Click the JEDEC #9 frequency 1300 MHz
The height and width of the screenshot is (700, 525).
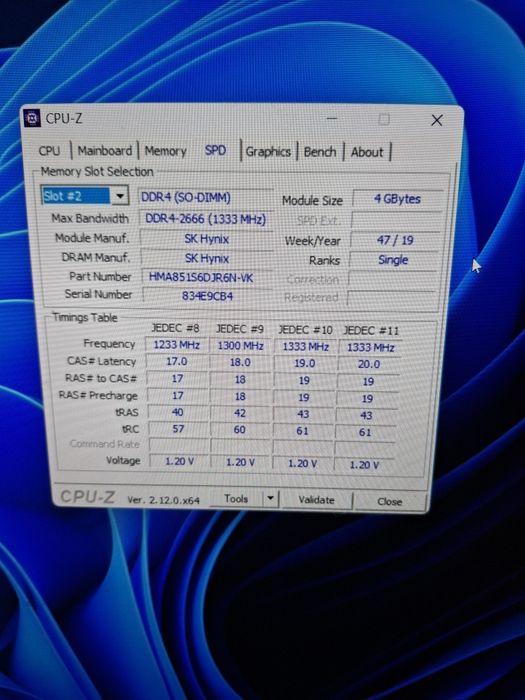240,346
